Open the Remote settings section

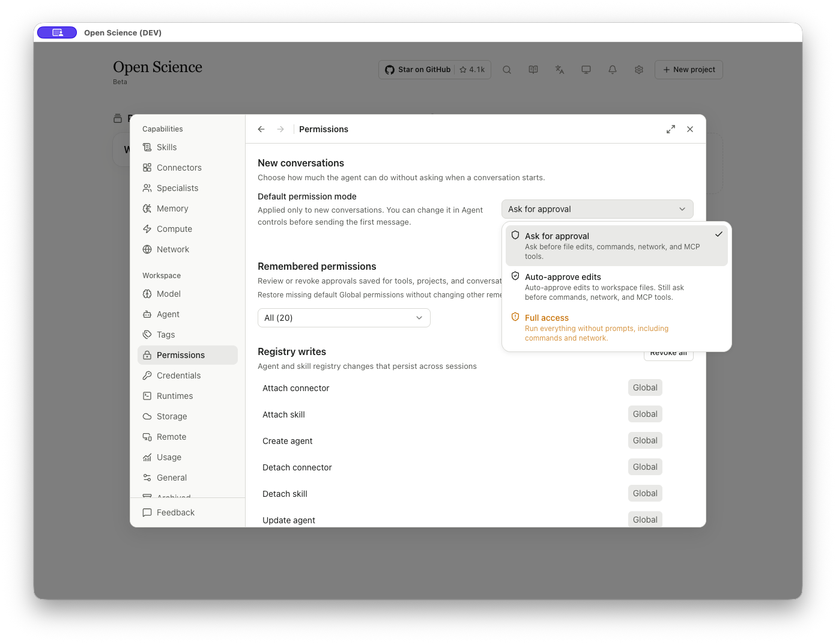pos(187,437)
